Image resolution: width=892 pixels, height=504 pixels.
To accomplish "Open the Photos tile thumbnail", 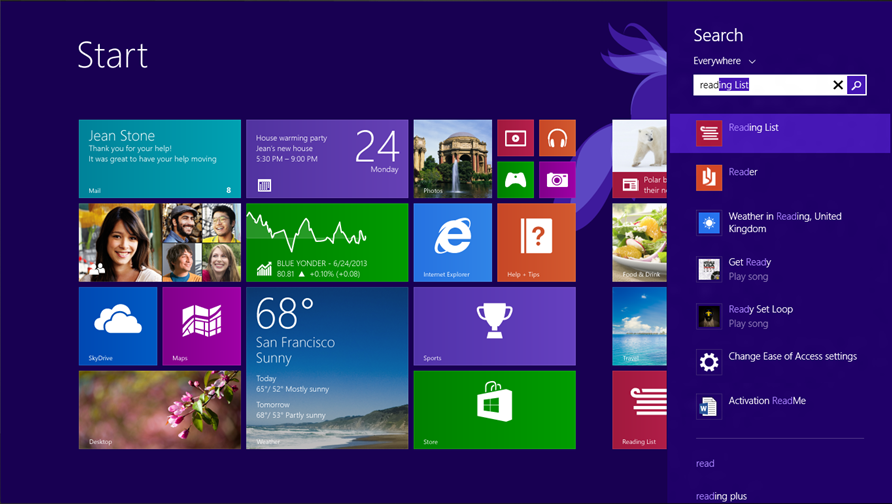I will click(452, 158).
